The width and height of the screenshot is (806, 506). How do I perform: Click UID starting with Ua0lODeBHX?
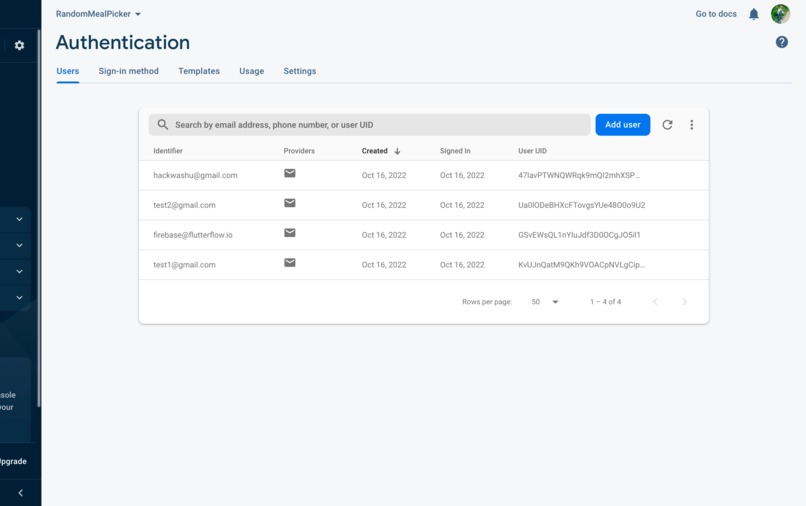(581, 205)
